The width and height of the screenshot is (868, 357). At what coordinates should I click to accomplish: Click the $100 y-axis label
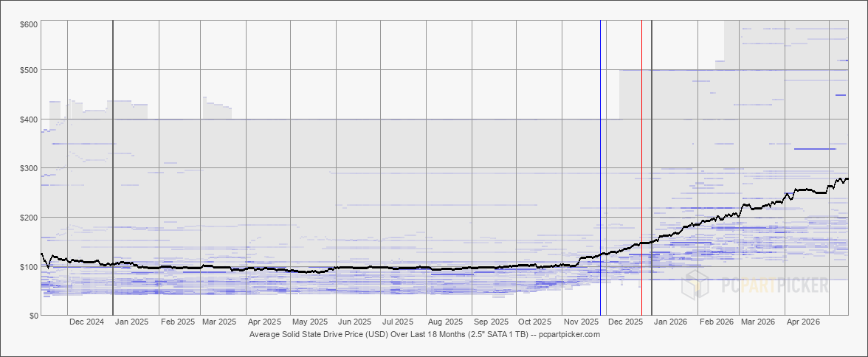click(30, 266)
